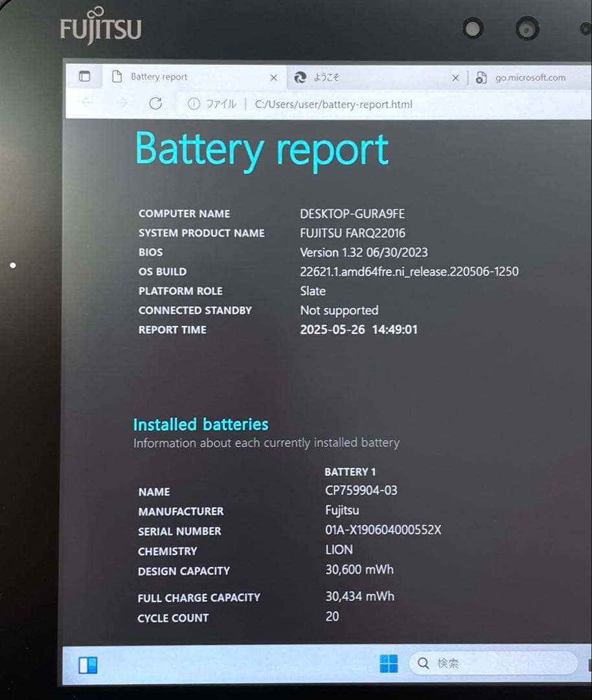Viewport: 592px width, 700px height.
Task: Click the Battery report page title
Action: click(262, 149)
